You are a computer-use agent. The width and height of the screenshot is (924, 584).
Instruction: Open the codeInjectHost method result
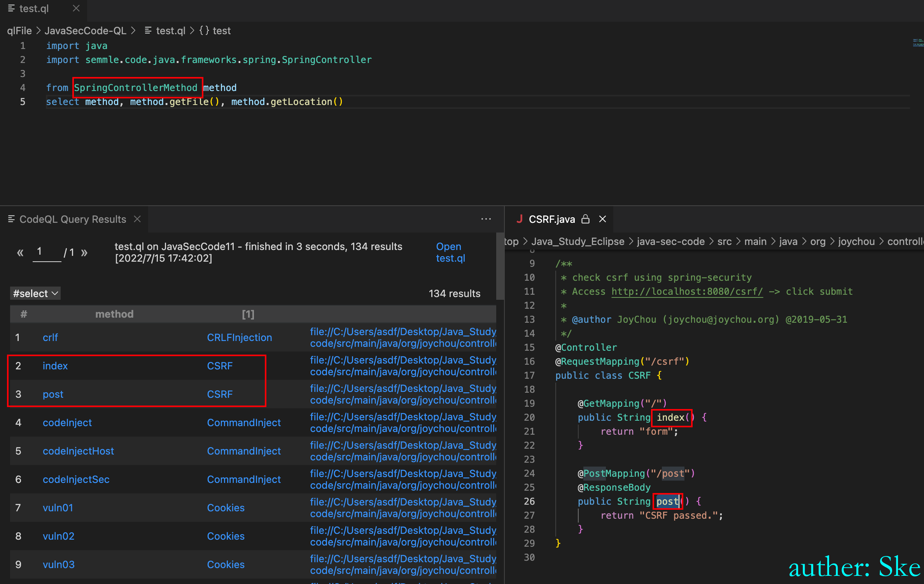pos(78,451)
